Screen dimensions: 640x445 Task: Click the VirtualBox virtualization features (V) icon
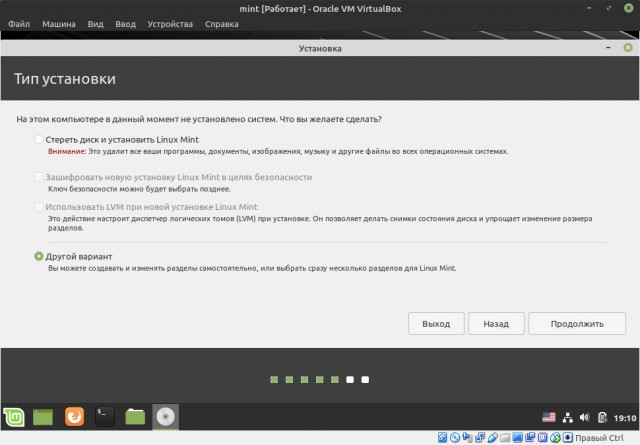(x=542, y=438)
